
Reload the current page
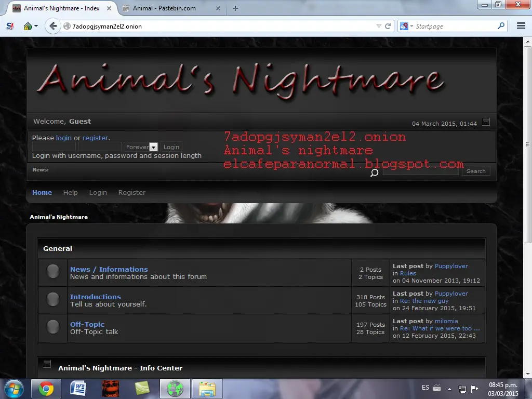click(x=388, y=26)
